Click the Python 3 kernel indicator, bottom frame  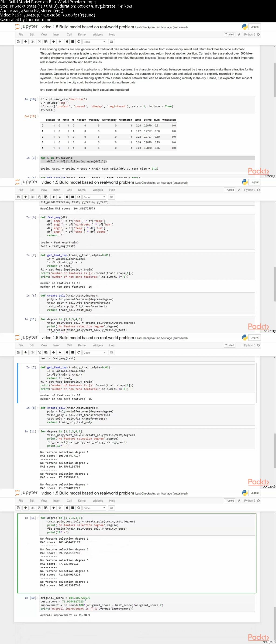(x=252, y=501)
